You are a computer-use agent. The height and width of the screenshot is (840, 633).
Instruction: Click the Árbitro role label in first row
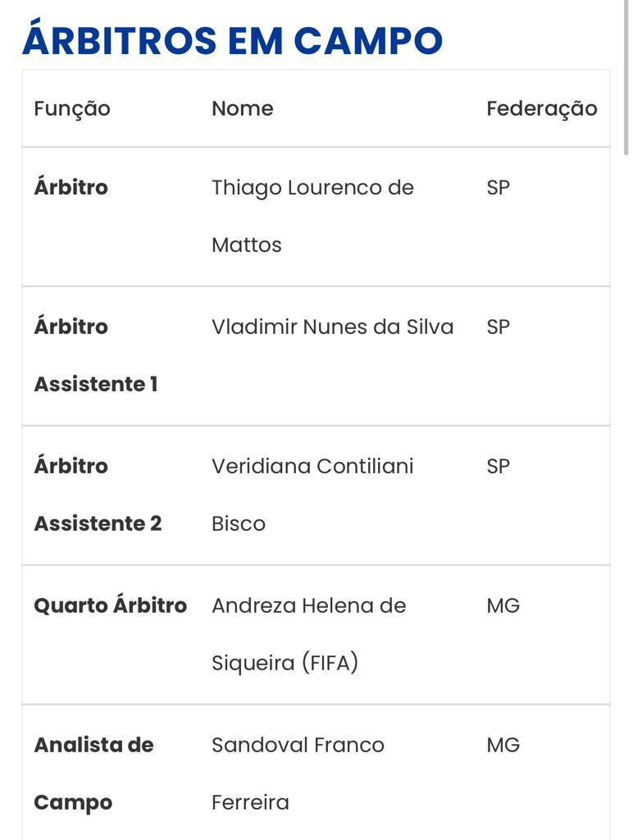tap(71, 187)
